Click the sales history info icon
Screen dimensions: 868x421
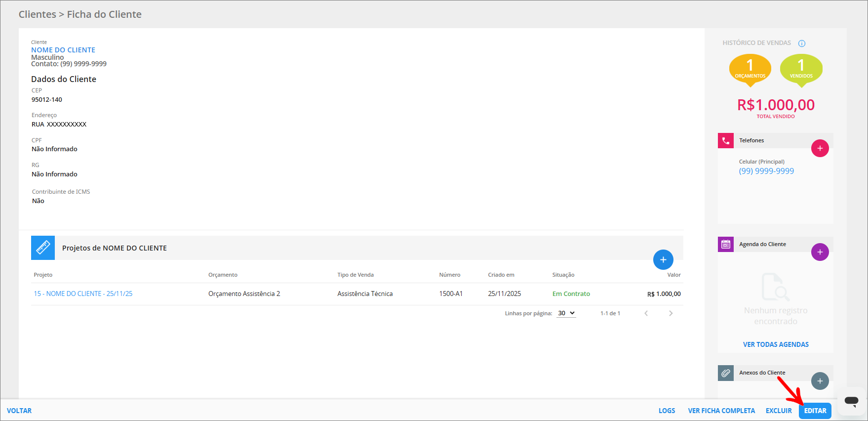tap(802, 43)
